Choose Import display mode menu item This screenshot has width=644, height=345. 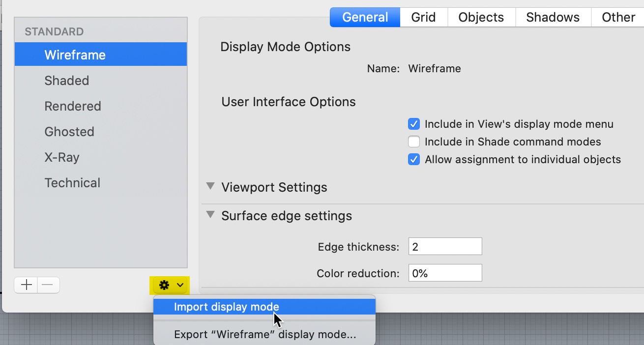pos(264,307)
